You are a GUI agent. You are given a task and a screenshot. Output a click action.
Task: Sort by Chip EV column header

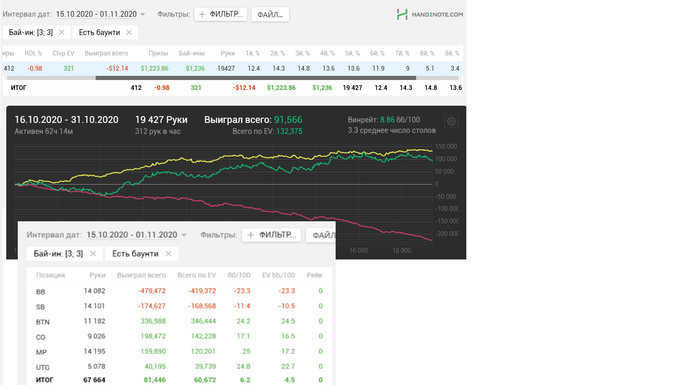[x=63, y=53]
